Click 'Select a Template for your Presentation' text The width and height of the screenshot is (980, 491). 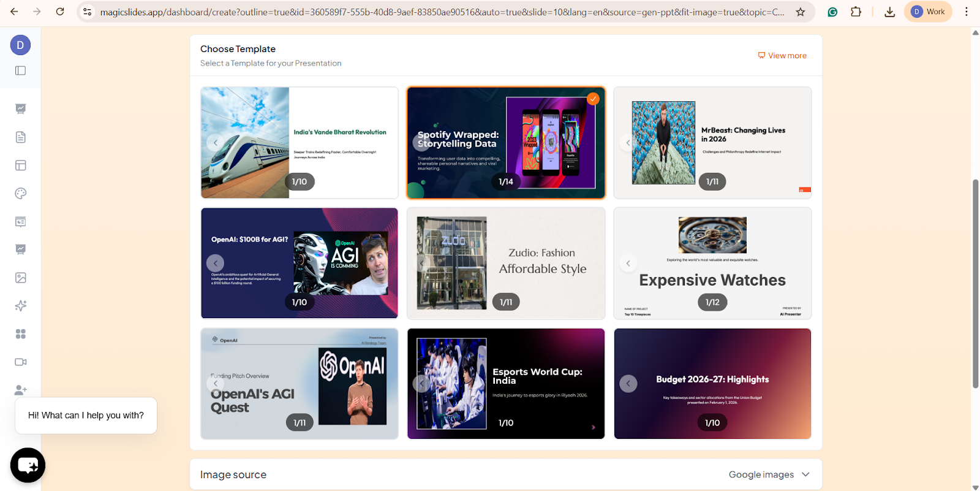pyautogui.click(x=271, y=63)
